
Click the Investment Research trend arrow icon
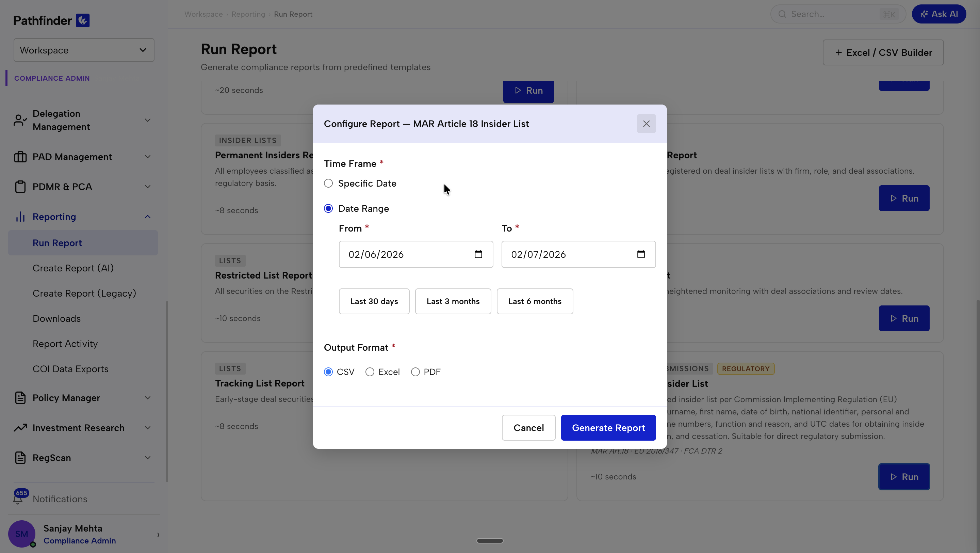[20, 428]
